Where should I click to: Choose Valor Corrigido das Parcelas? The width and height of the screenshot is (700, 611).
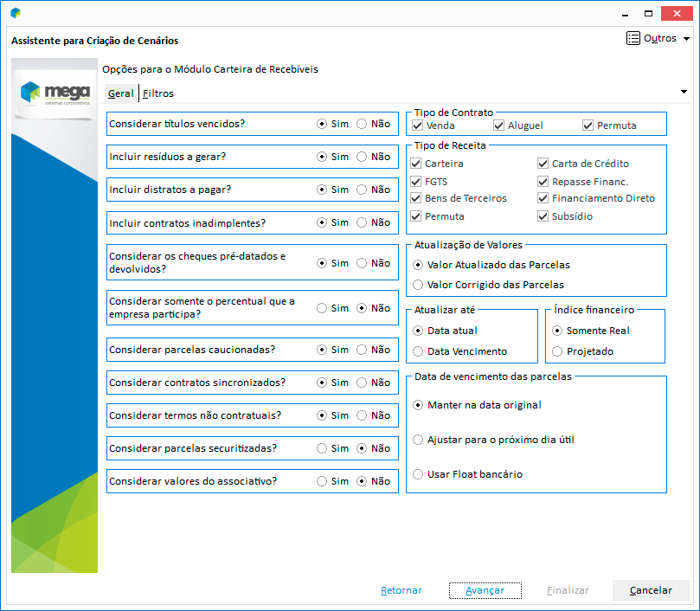[419, 285]
